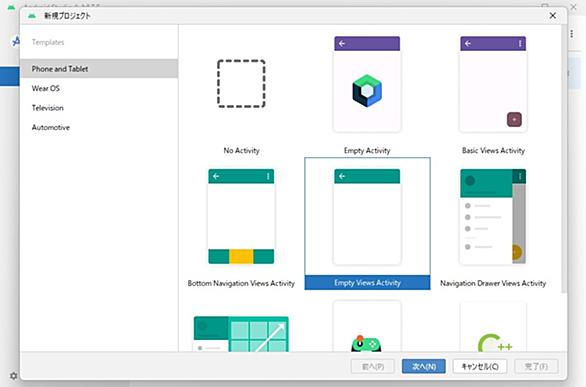Choose the Navigation Drawer Views Activity thumbnail
The width and height of the screenshot is (586, 387).
(493, 217)
